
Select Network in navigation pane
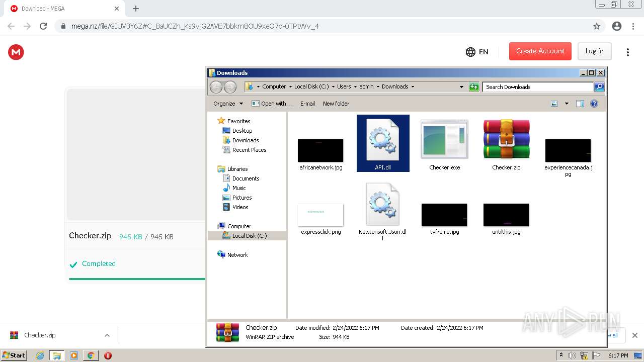(x=237, y=255)
